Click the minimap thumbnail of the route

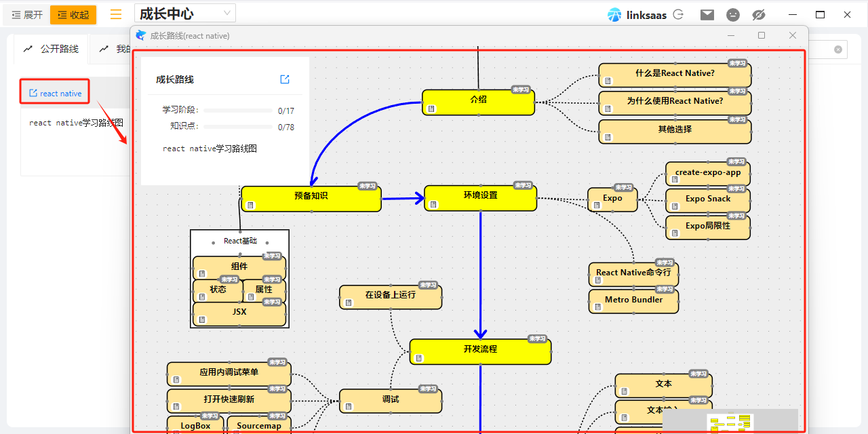click(730, 420)
